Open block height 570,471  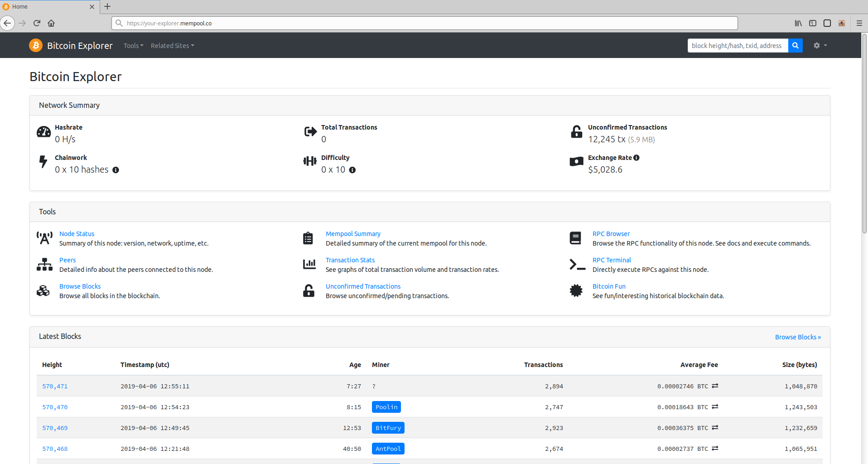tap(55, 387)
